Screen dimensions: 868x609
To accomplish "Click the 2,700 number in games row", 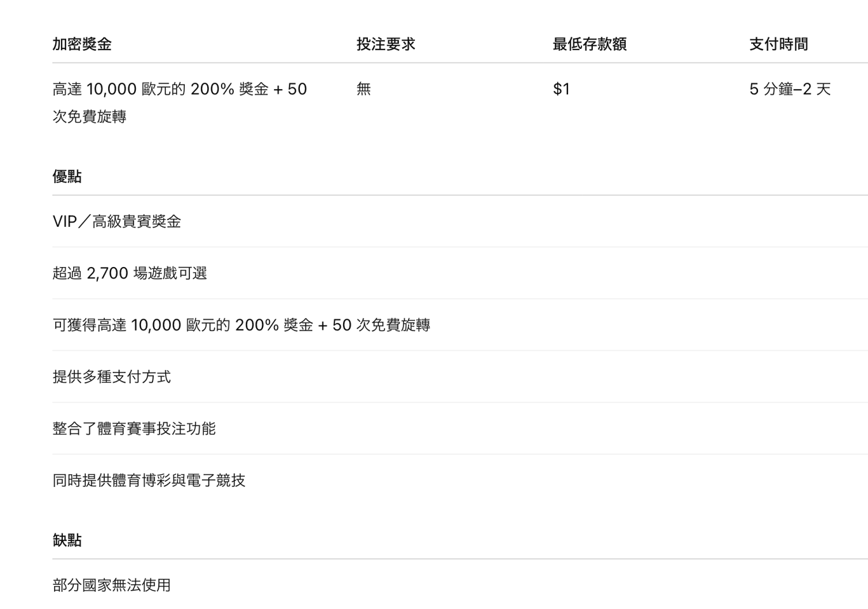I will click(107, 273).
